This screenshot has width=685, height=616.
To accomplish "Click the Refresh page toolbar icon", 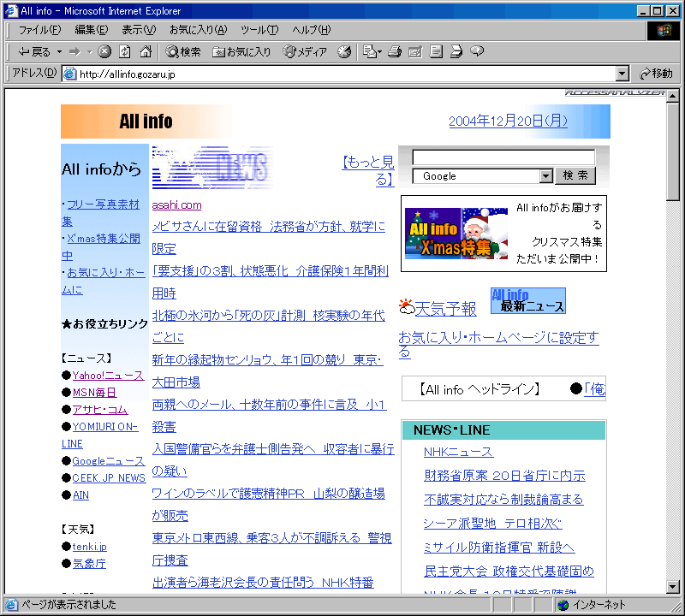I will click(x=125, y=51).
